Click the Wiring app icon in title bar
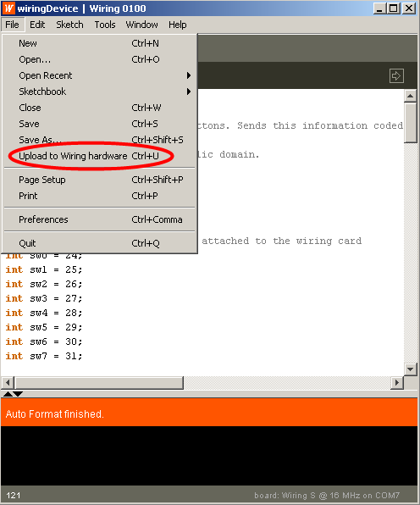Screen dimensions: 420x505 click(x=8, y=8)
